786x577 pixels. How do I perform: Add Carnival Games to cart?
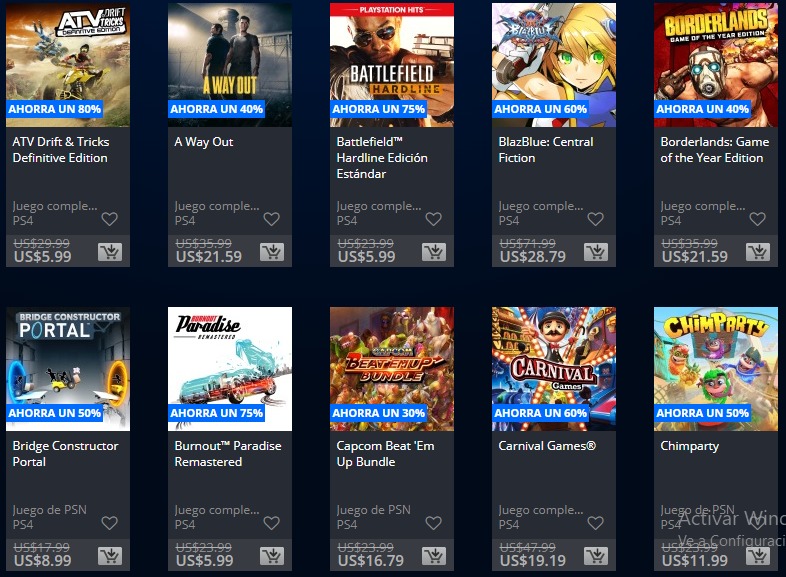pyautogui.click(x=596, y=556)
